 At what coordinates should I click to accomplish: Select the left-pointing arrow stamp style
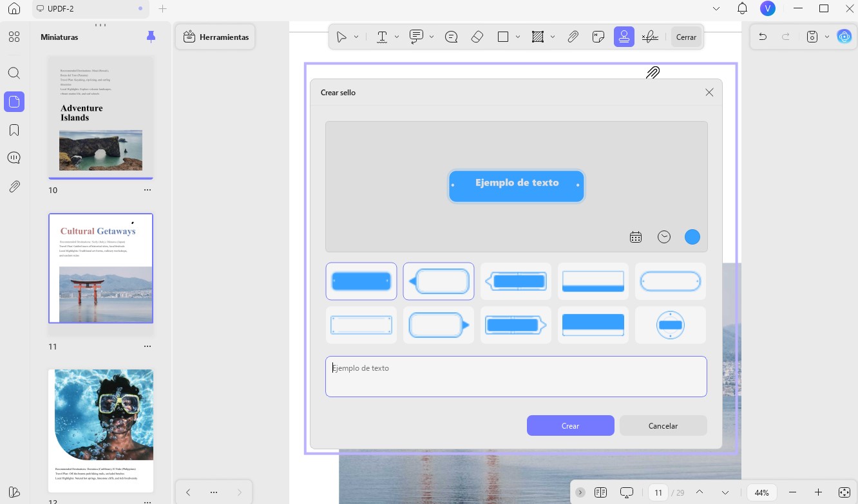[x=439, y=281]
